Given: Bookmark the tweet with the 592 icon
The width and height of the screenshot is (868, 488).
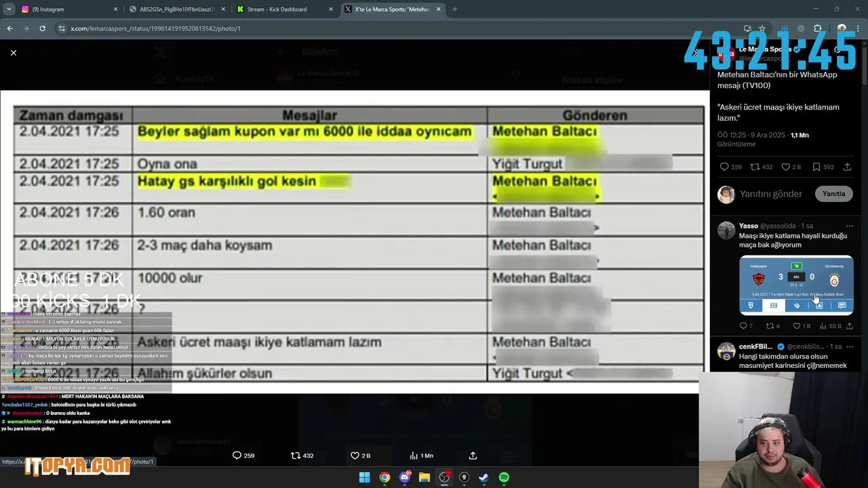Looking at the screenshot, I should tap(823, 167).
